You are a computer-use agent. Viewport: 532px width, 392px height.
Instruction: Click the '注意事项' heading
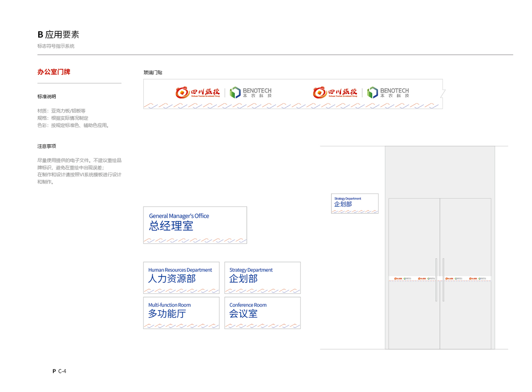[x=47, y=146]
